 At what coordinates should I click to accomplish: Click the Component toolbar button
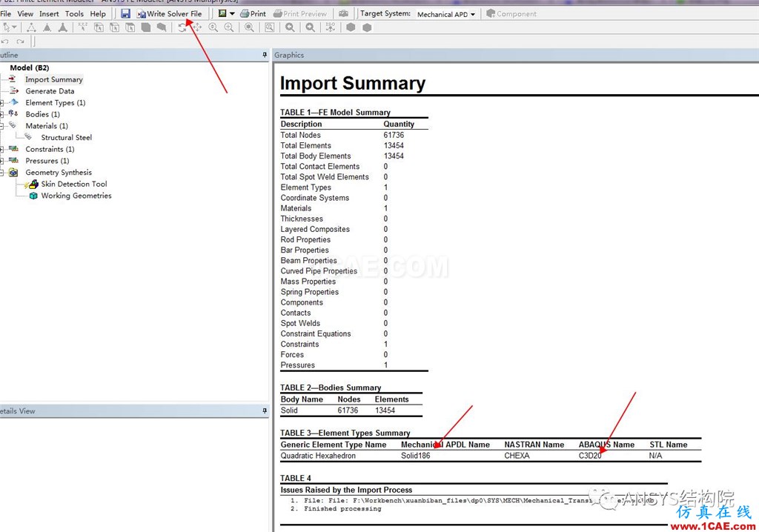point(511,13)
